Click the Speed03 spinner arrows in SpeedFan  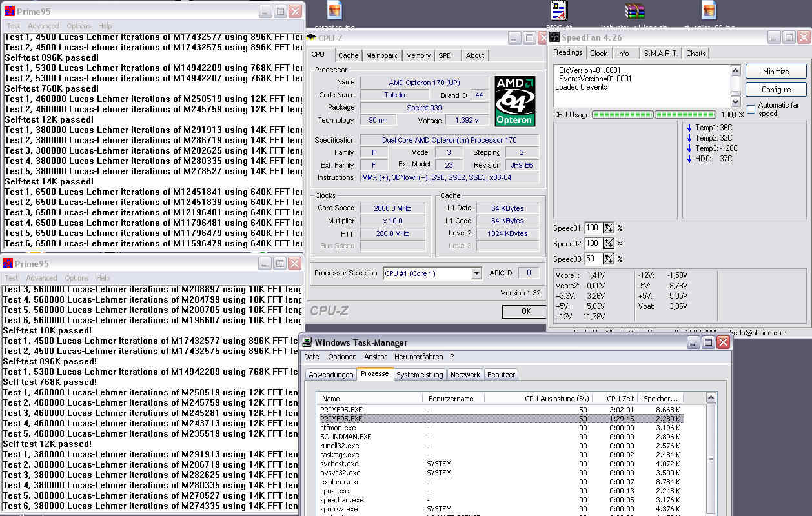click(609, 259)
